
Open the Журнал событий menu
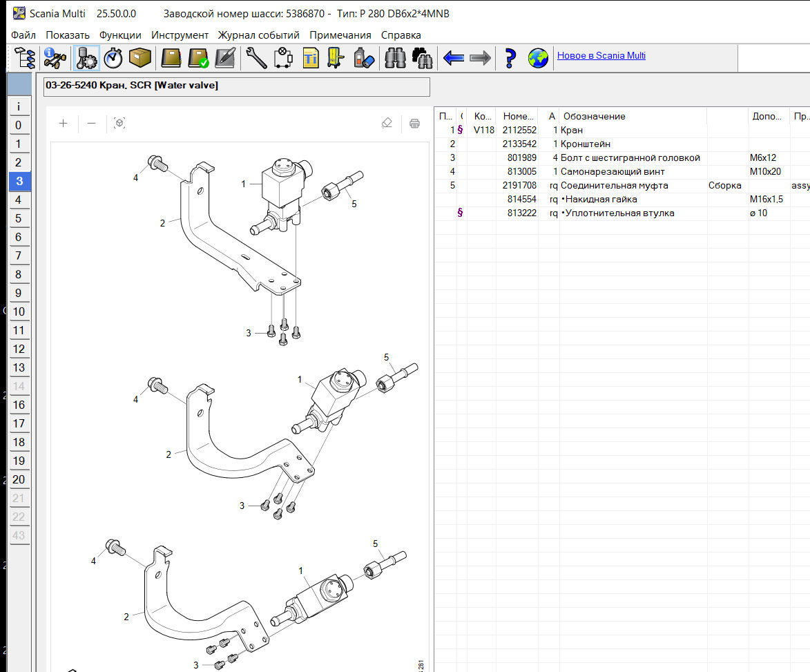tap(259, 35)
